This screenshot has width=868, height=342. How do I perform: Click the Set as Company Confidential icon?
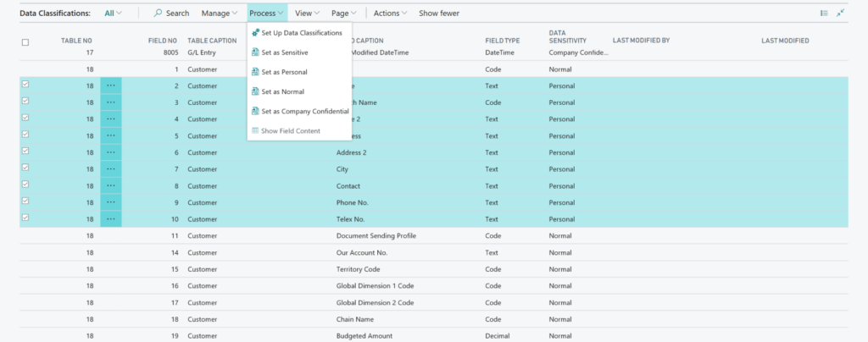[255, 111]
